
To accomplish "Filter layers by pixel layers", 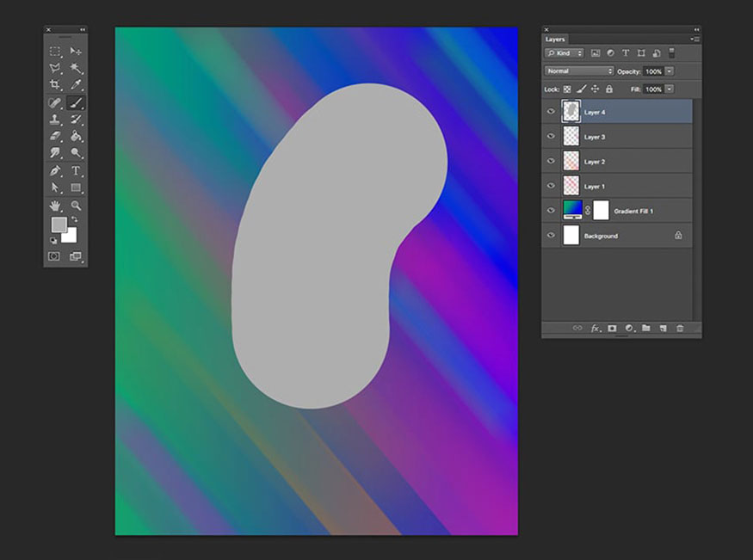I will tap(596, 53).
